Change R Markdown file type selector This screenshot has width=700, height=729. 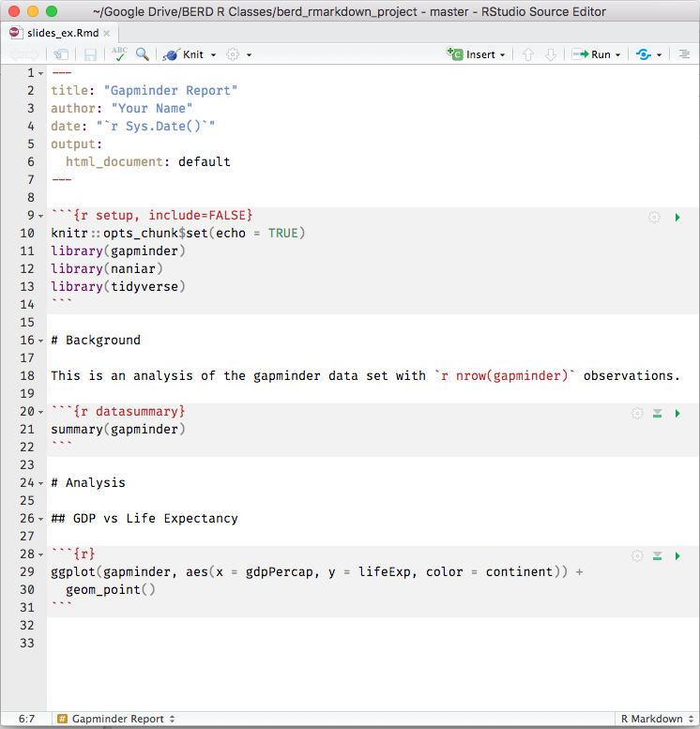click(657, 719)
